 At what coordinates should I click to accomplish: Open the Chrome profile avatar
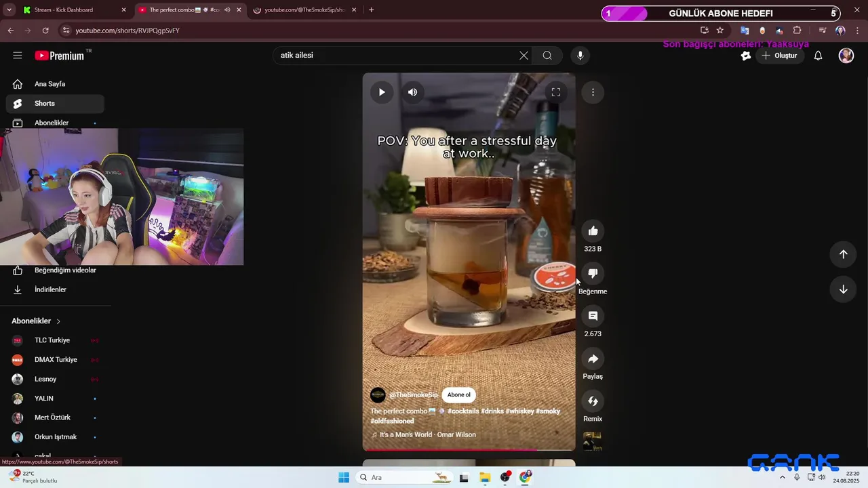840,30
